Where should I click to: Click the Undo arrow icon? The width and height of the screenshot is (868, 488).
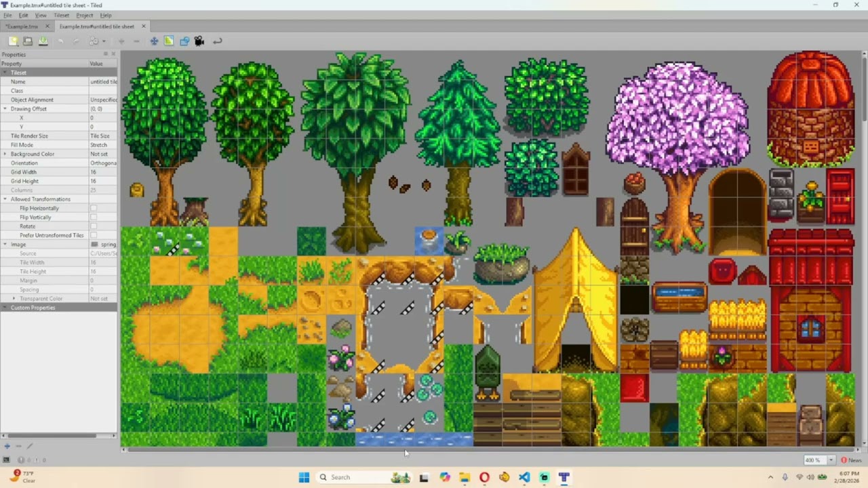61,41
